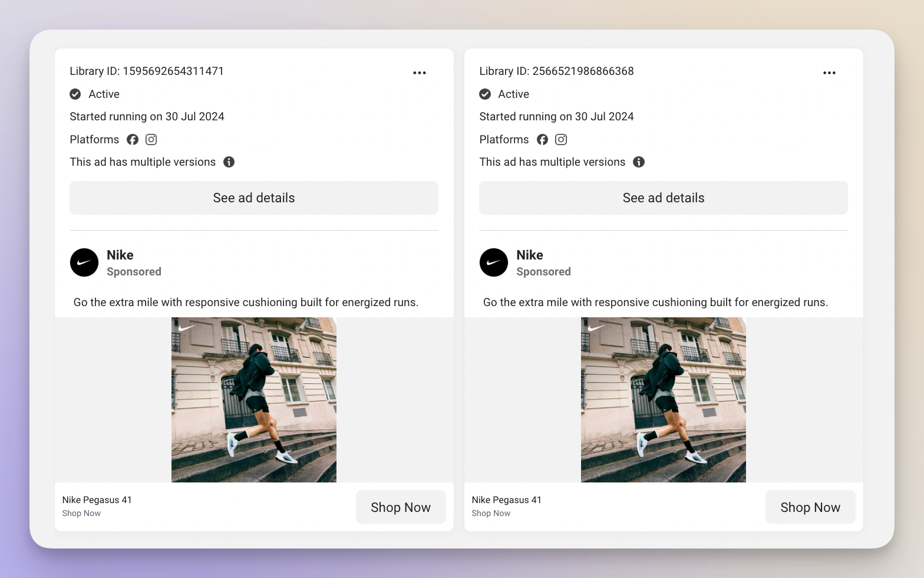Open See ad details for ad 1595692654311471
Viewport: 924px width, 578px height.
pyautogui.click(x=254, y=198)
